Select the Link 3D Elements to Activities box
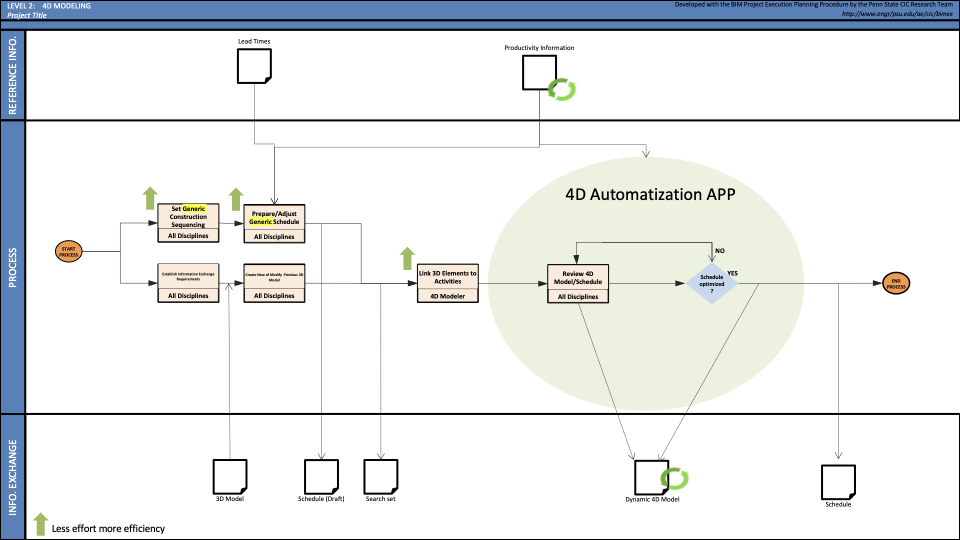Image resolution: width=960 pixels, height=540 pixels. coord(448,283)
